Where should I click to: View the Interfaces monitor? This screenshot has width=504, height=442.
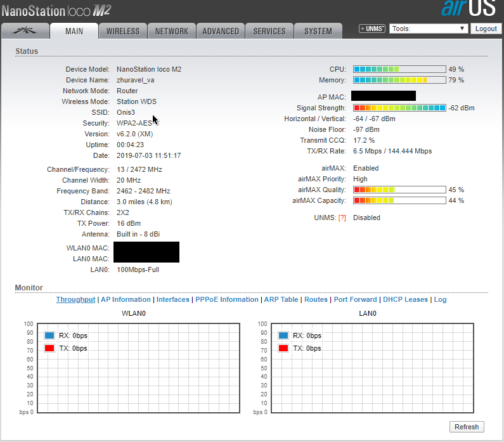click(x=173, y=299)
